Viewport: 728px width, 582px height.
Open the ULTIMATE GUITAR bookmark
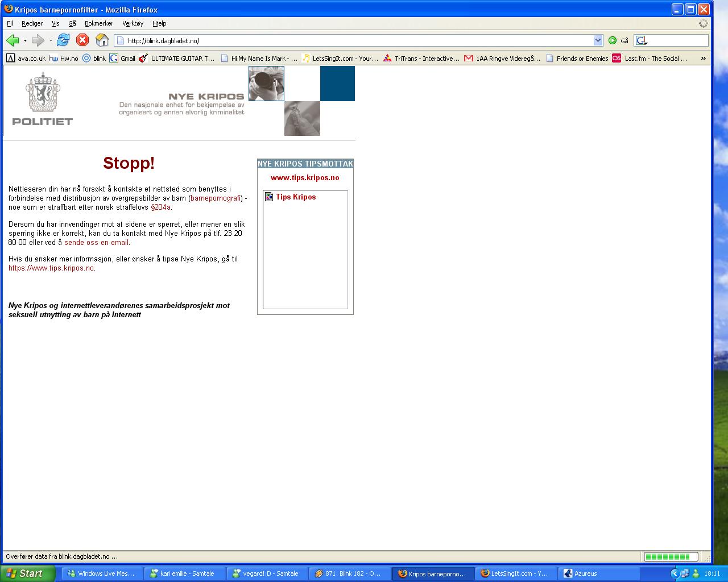(x=177, y=58)
